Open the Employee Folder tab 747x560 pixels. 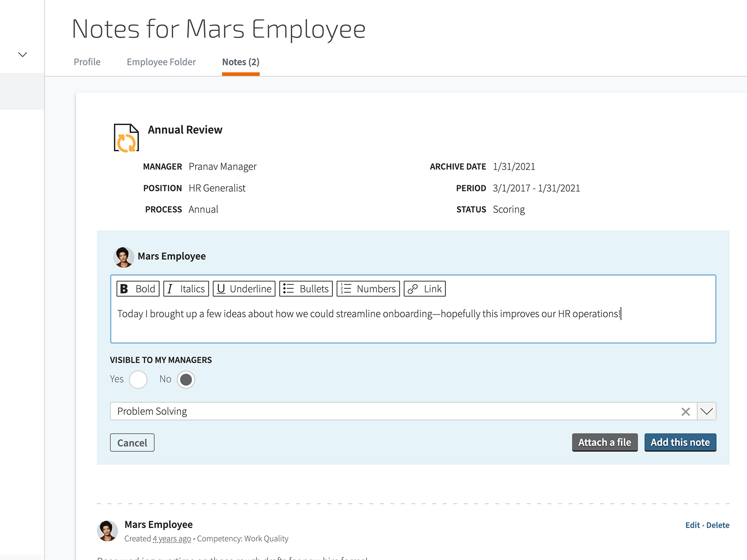coord(161,62)
